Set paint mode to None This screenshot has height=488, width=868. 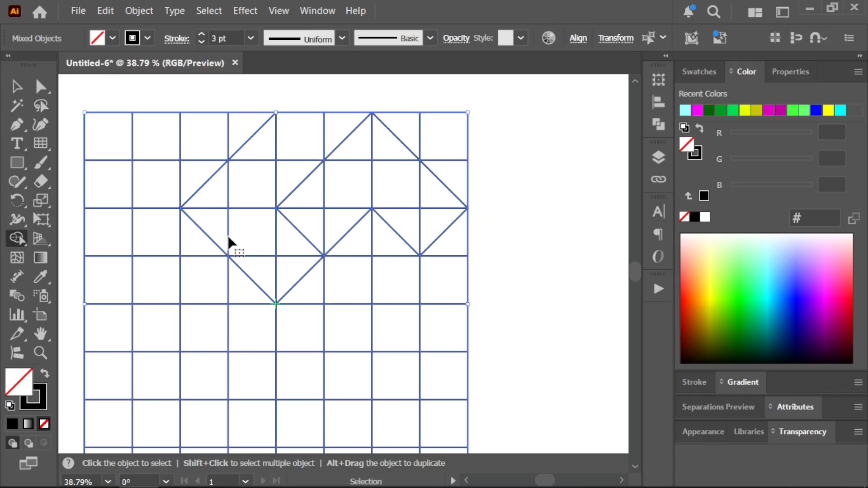[x=44, y=424]
